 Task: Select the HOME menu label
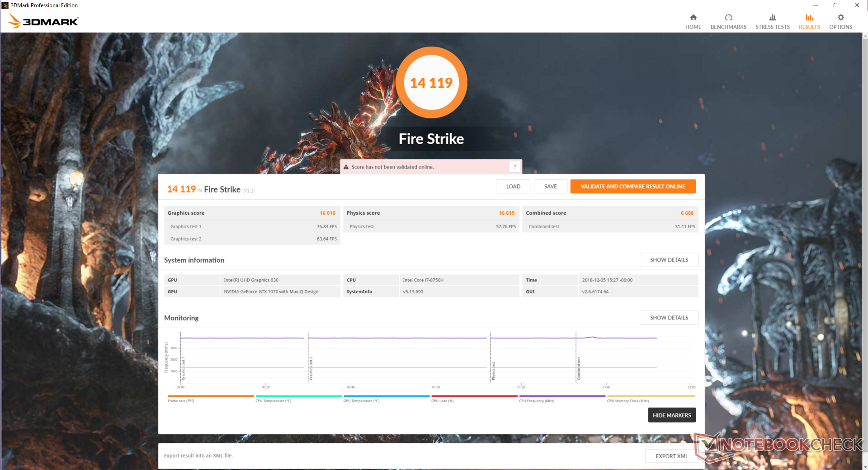pos(693,27)
